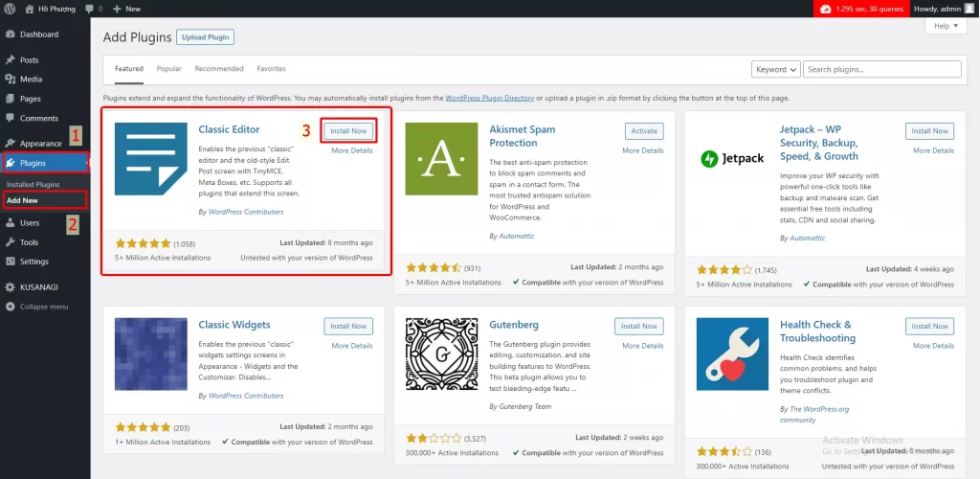Focus the Search plugins input field

click(881, 69)
